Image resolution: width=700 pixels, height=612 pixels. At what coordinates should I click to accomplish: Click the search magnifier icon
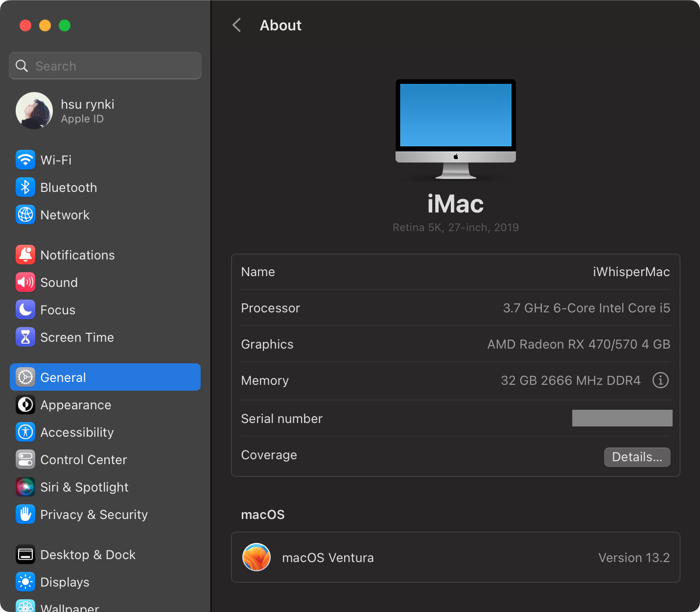22,66
